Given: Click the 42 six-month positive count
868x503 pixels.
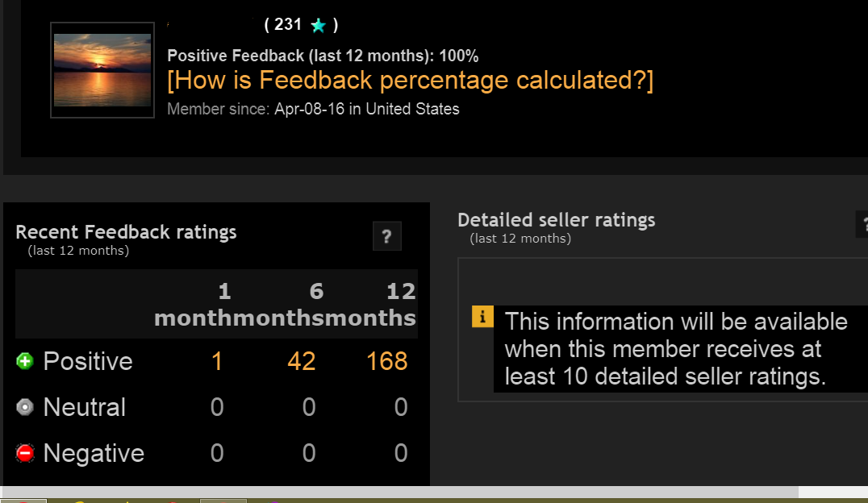Looking at the screenshot, I should (301, 361).
